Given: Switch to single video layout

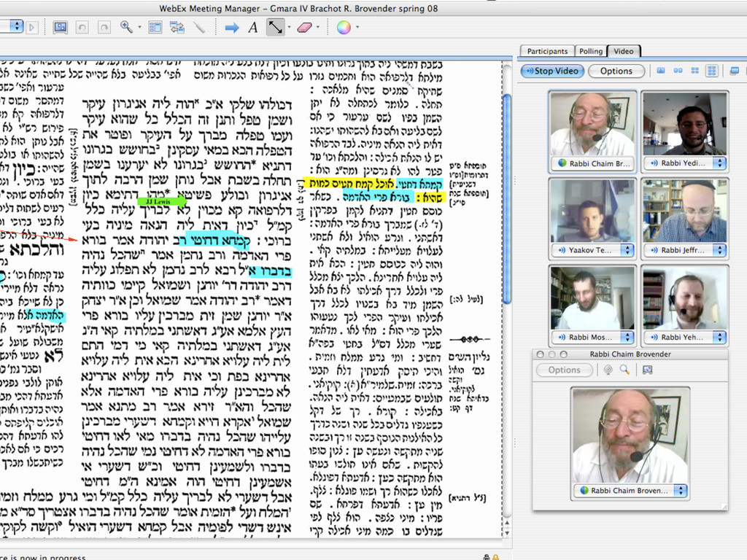Looking at the screenshot, I should (661, 71).
